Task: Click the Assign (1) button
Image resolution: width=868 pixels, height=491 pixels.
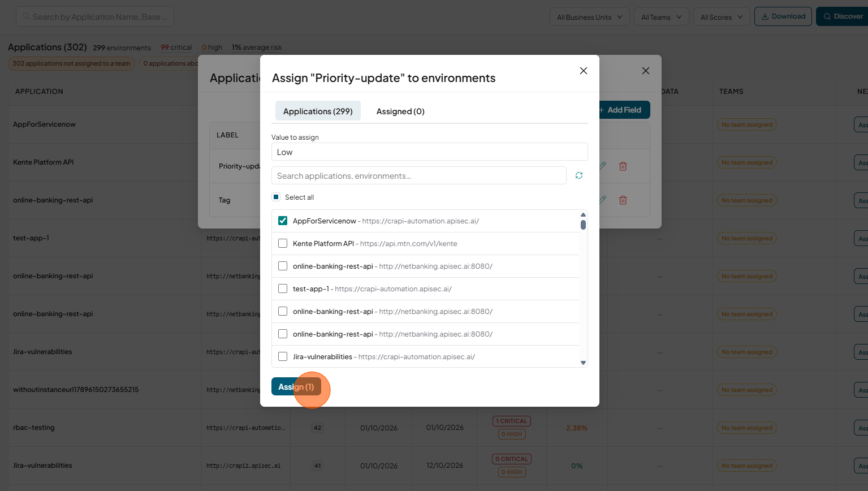Action: click(296, 386)
